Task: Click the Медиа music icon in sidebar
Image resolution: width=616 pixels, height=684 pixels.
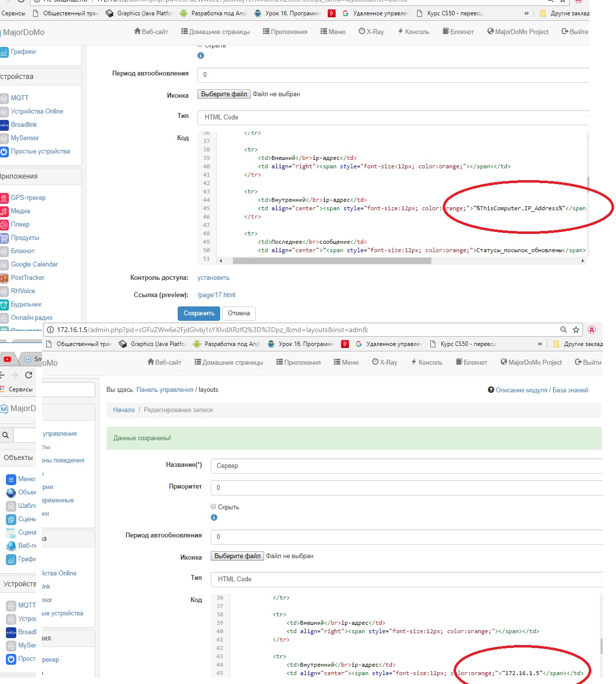Action: click(4, 211)
